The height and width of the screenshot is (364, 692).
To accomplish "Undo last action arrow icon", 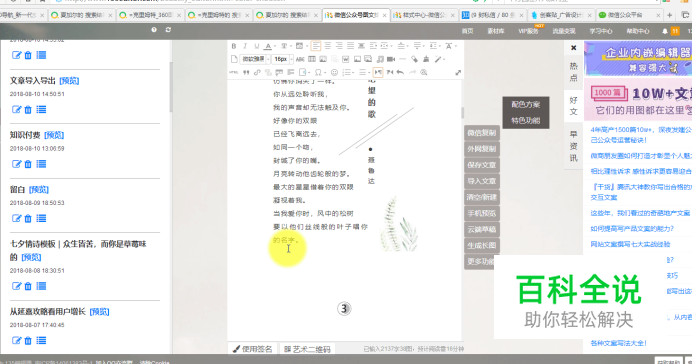I will (x=400, y=72).
